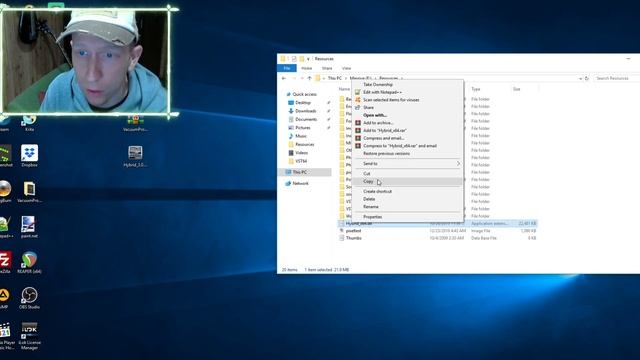
Task: Sort by the Size column header
Action: click(x=517, y=89)
